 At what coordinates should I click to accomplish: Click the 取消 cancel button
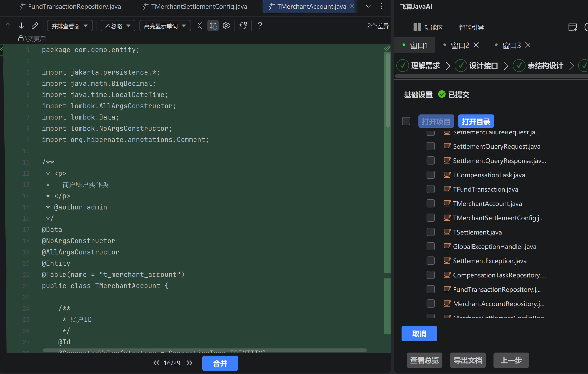pyautogui.click(x=419, y=333)
